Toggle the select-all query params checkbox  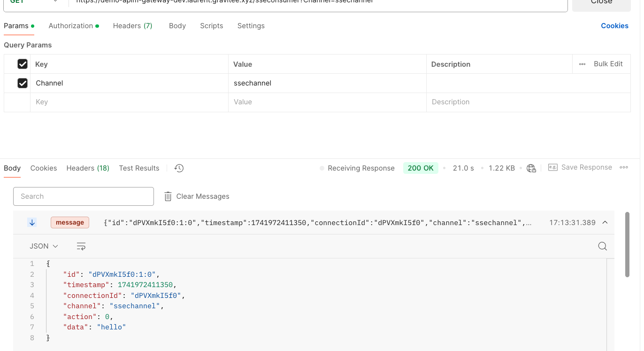[23, 64]
